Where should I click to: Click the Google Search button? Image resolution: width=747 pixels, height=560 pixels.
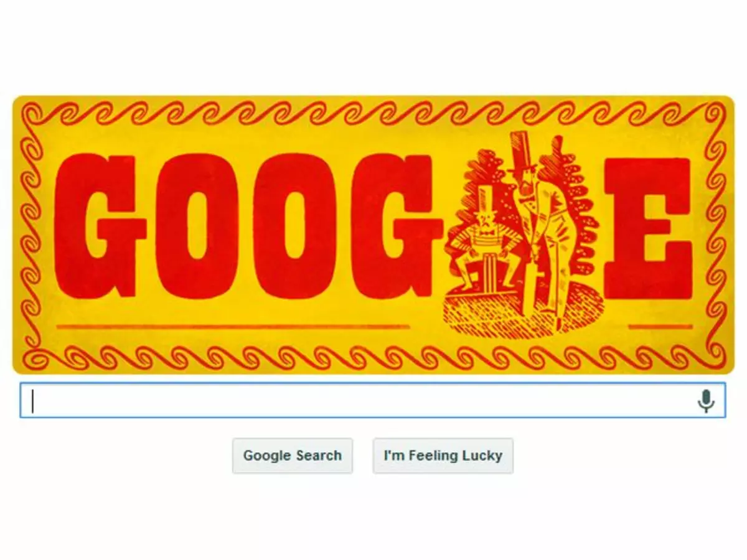pyautogui.click(x=293, y=455)
